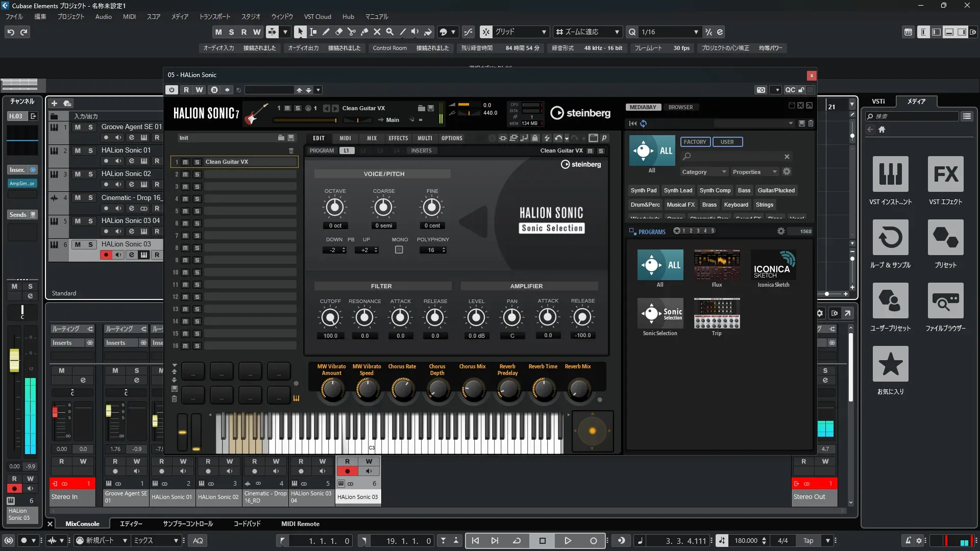Image resolution: width=980 pixels, height=551 pixels.
Task: Filter by the Guitar/Plucked category tag
Action: (776, 190)
